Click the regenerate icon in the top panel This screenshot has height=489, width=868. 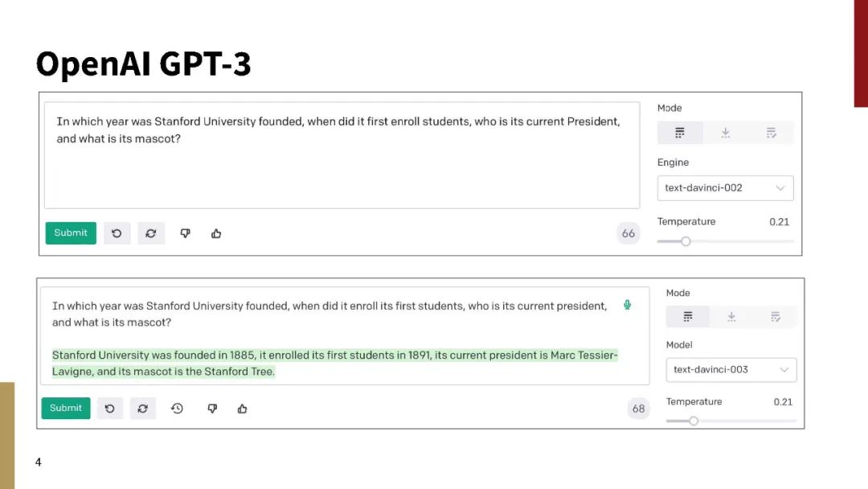pyautogui.click(x=150, y=233)
